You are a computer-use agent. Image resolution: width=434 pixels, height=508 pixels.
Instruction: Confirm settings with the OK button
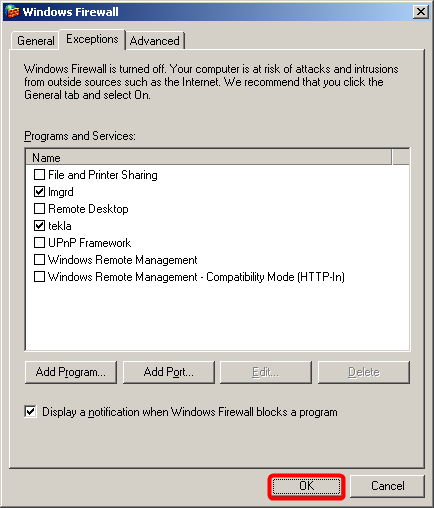click(306, 486)
